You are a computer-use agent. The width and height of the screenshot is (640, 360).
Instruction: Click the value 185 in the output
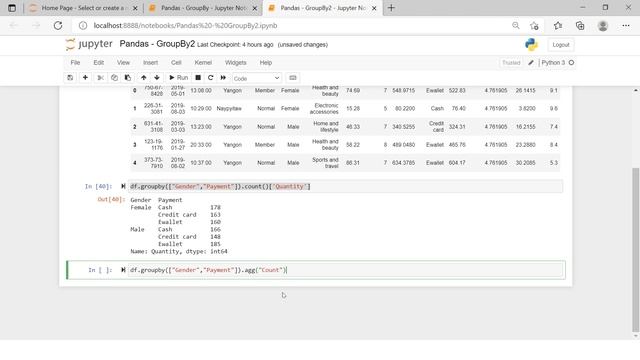click(215, 244)
